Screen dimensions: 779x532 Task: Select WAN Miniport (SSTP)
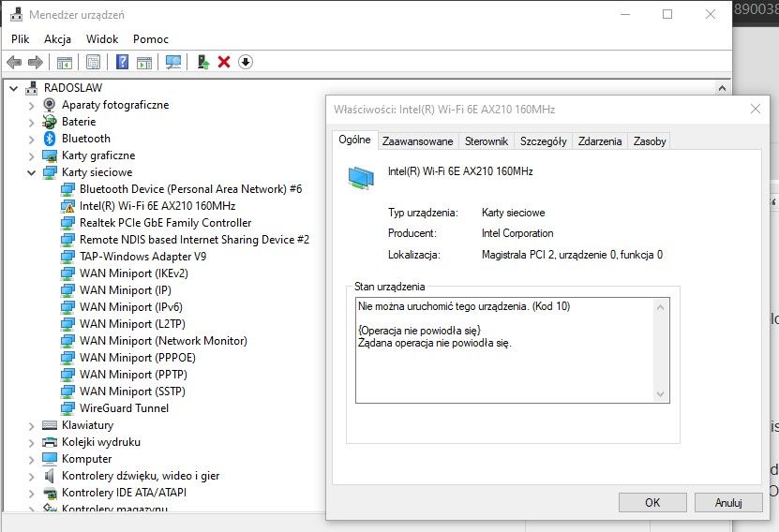(x=132, y=392)
